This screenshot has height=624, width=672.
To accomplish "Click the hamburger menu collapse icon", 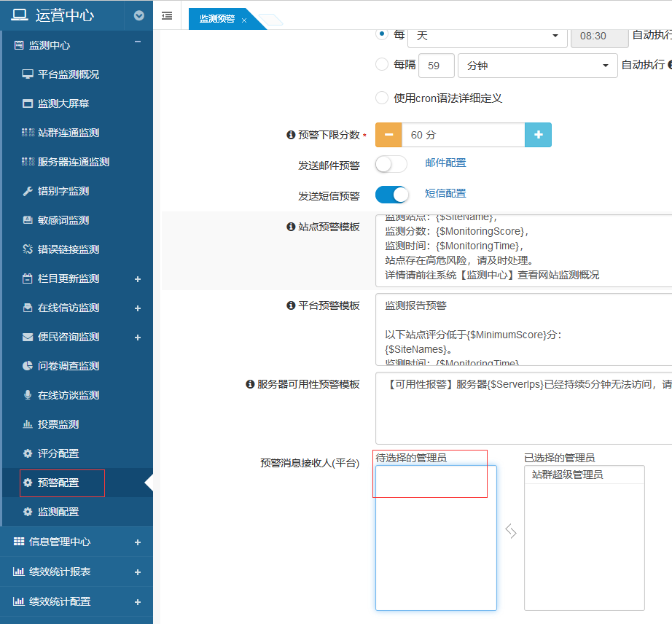I will (x=167, y=15).
